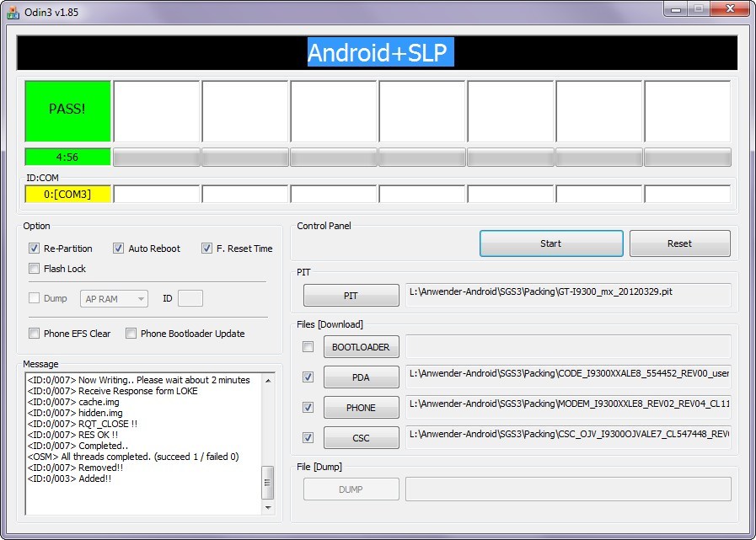Viewport: 756px width, 540px height.
Task: Uncheck the PDA file checkbox
Action: (308, 377)
